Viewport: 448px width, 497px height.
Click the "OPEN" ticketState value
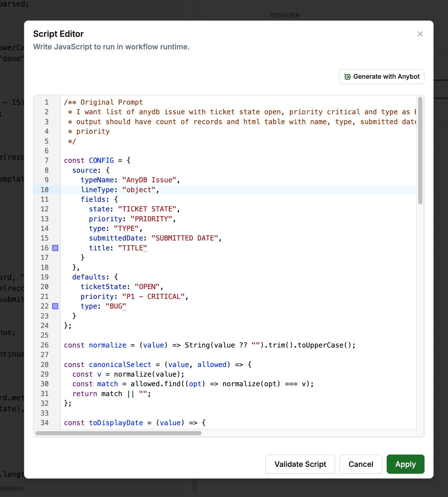[x=147, y=287]
